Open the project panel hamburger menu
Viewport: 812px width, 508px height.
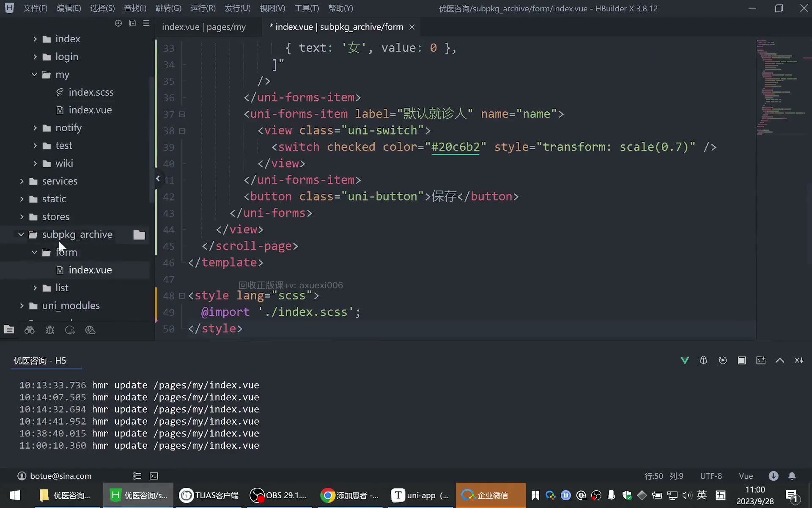pos(146,23)
